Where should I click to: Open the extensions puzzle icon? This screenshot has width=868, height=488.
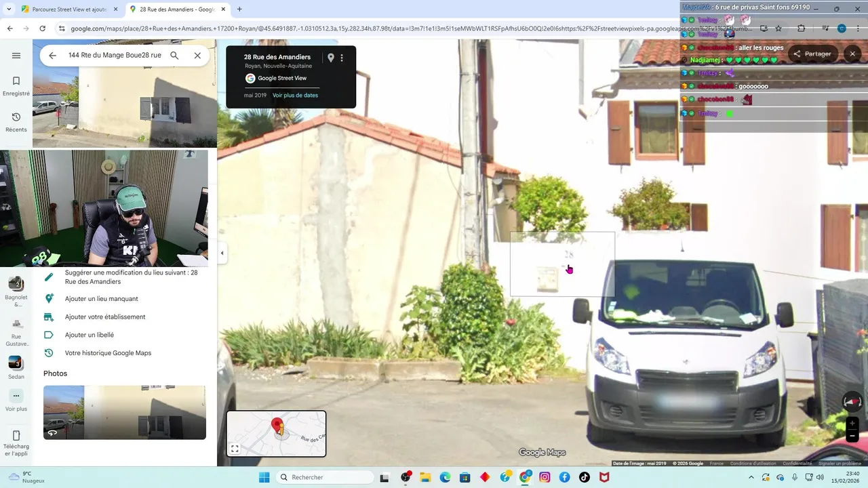click(801, 28)
